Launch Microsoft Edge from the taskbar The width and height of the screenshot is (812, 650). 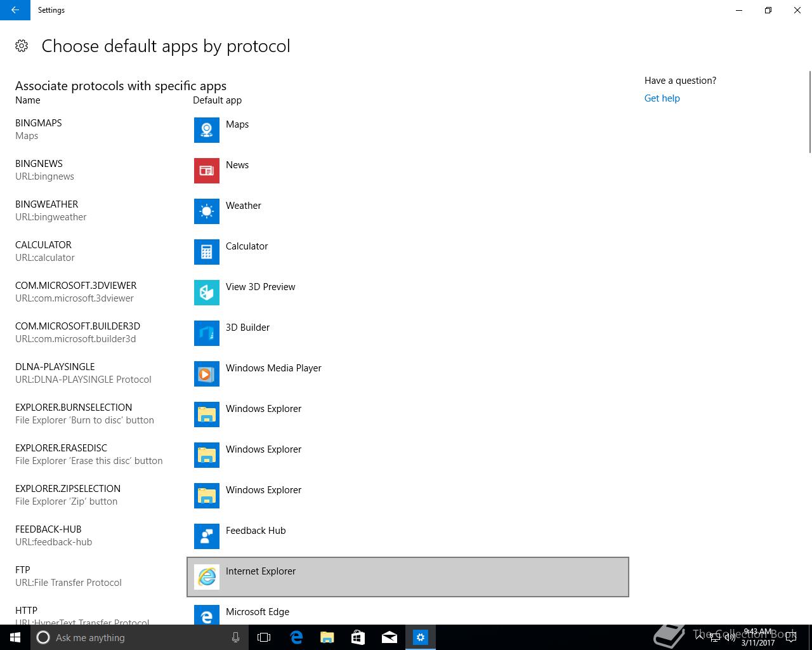pos(296,637)
